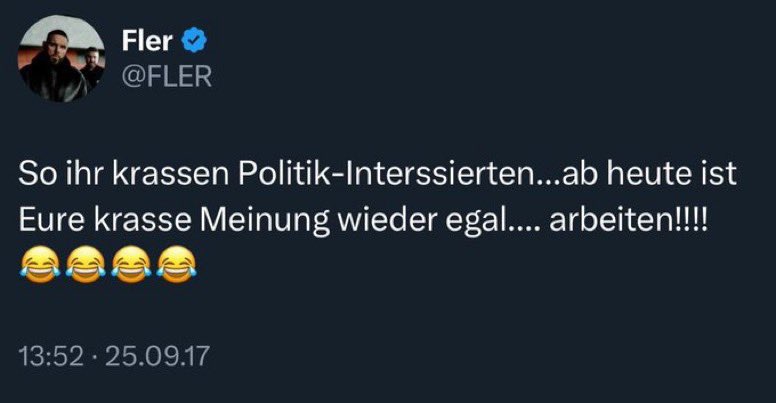Select the third laughing-crying emoji
The width and height of the screenshot is (776, 403).
click(131, 264)
